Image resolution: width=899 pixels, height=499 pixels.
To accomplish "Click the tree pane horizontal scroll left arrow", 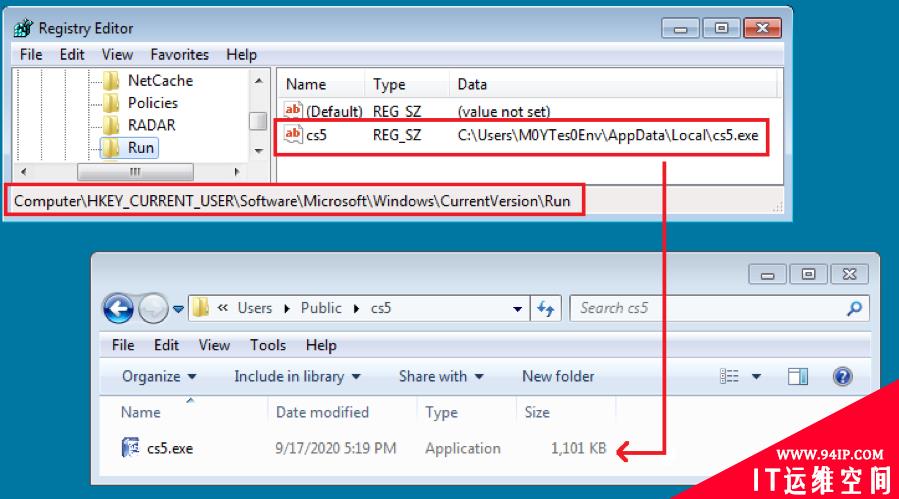I will click(24, 171).
